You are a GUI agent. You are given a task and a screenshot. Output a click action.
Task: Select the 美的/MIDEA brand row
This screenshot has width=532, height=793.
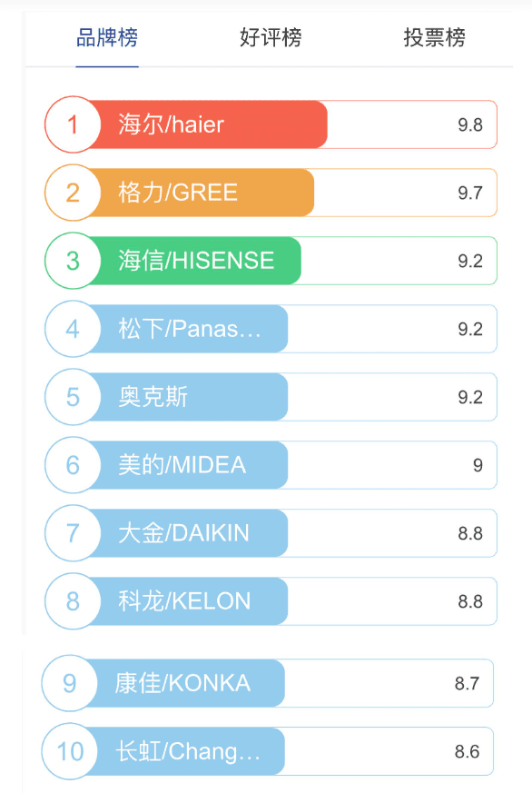point(271,465)
